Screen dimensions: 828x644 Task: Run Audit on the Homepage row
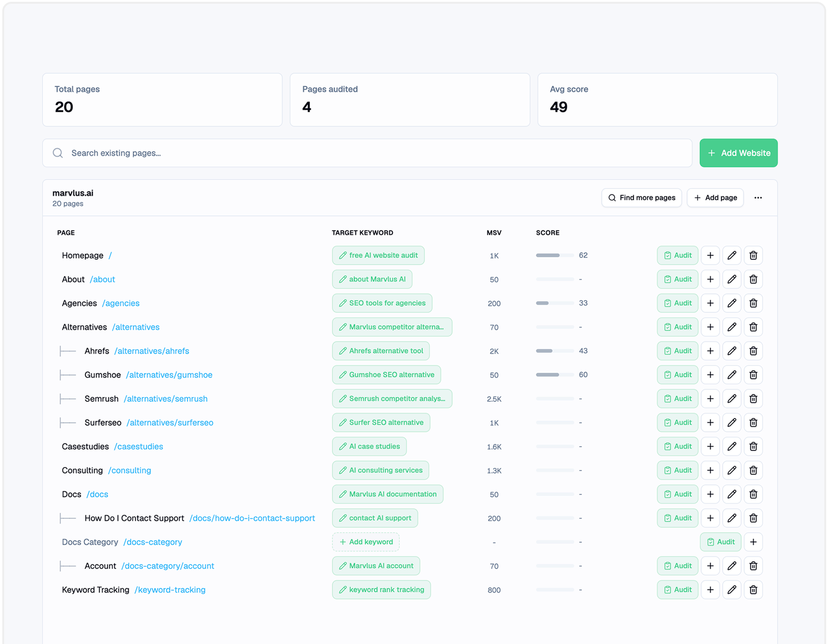pyautogui.click(x=678, y=255)
